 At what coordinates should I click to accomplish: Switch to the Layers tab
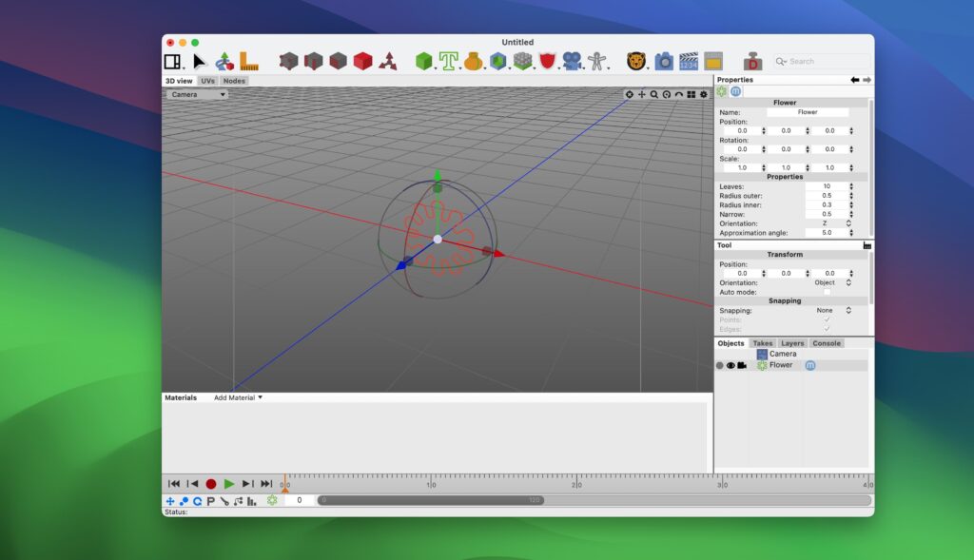tap(794, 343)
